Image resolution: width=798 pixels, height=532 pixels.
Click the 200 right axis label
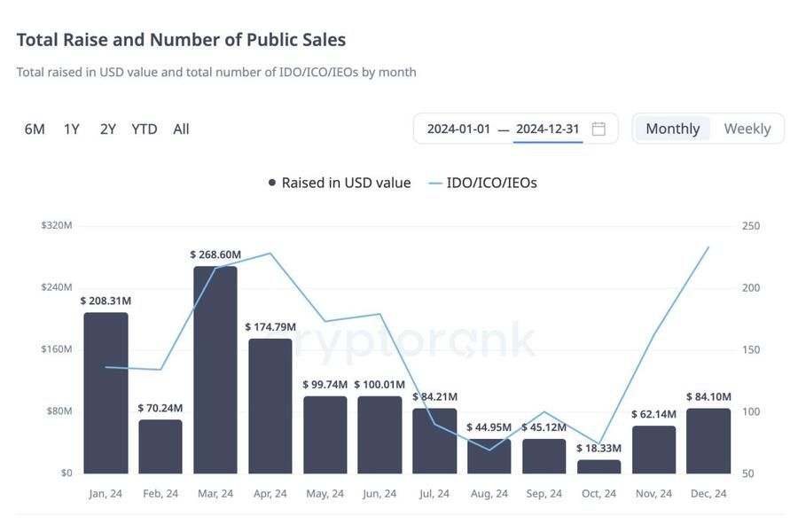pyautogui.click(x=751, y=288)
